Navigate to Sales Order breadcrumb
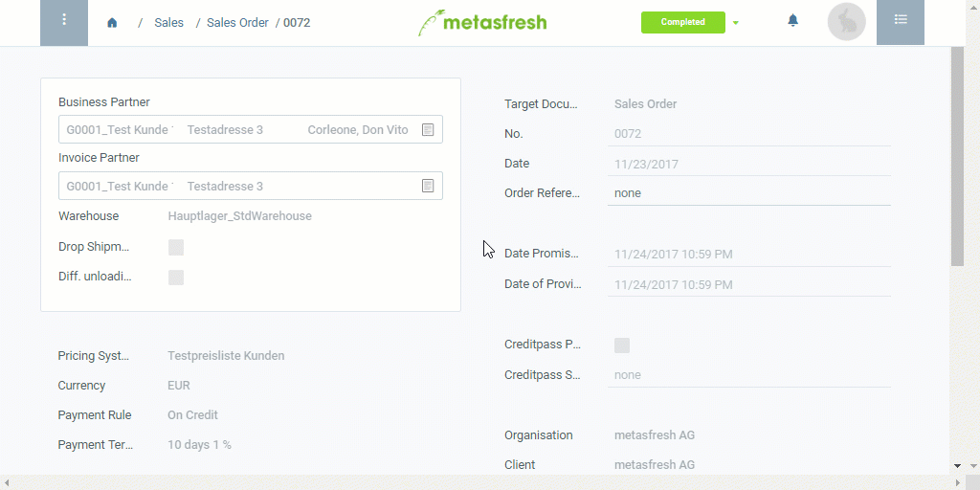Image resolution: width=980 pixels, height=490 pixels. [x=237, y=23]
